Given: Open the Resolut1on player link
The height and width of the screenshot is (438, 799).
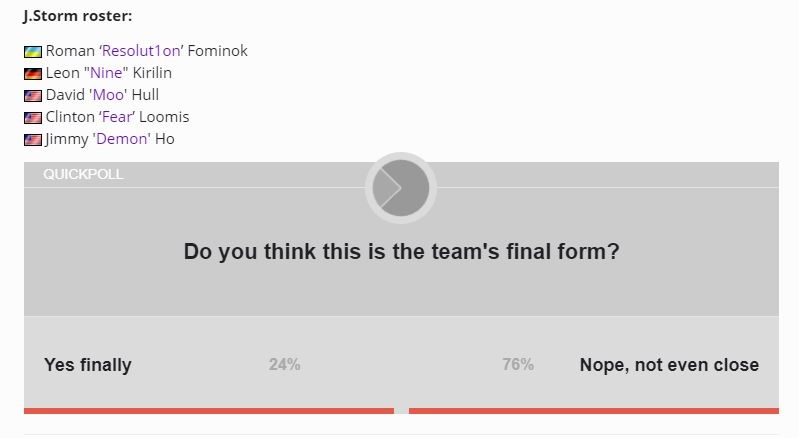Looking at the screenshot, I should pyautogui.click(x=141, y=51).
